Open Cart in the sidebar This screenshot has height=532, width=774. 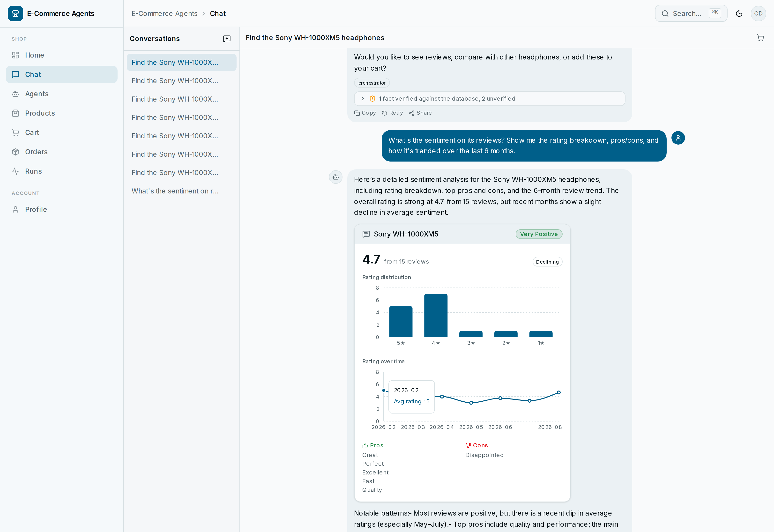tap(62, 132)
